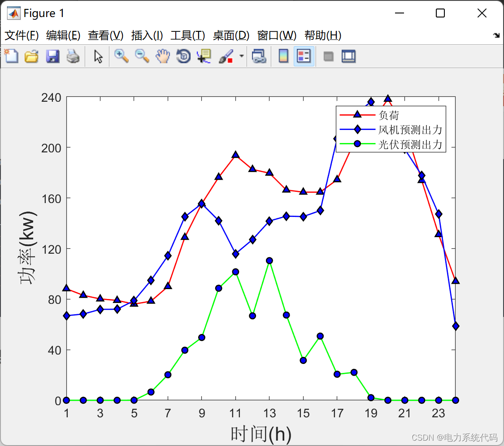Select the Zoom In magnifier tool
This screenshot has width=504, height=446.
121,56
